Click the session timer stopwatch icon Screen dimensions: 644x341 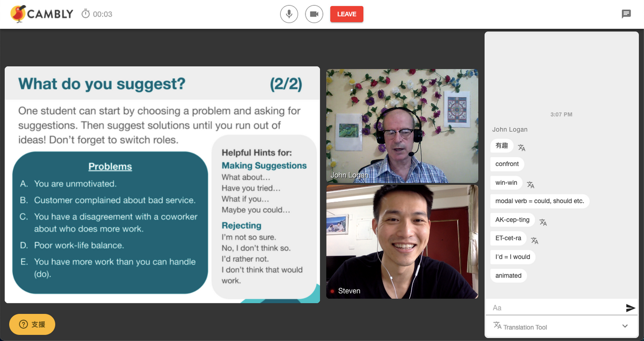coord(86,14)
